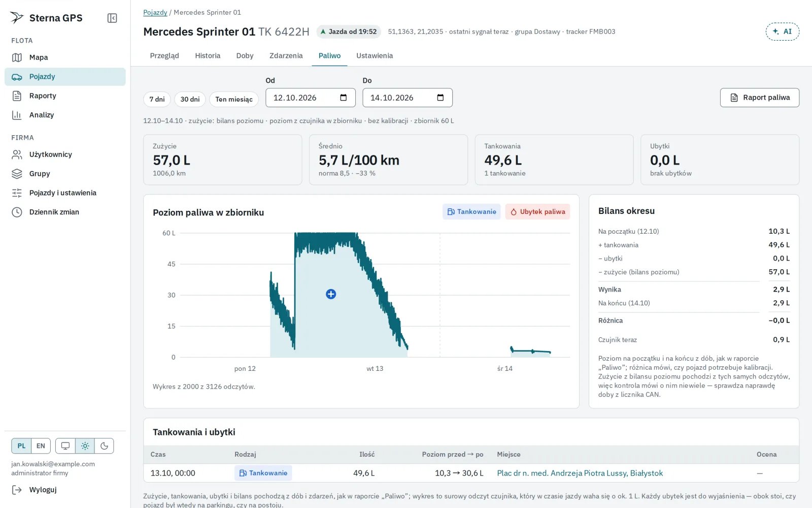Select dark theme moon toggle
This screenshot has width=812, height=508.
[x=104, y=446]
